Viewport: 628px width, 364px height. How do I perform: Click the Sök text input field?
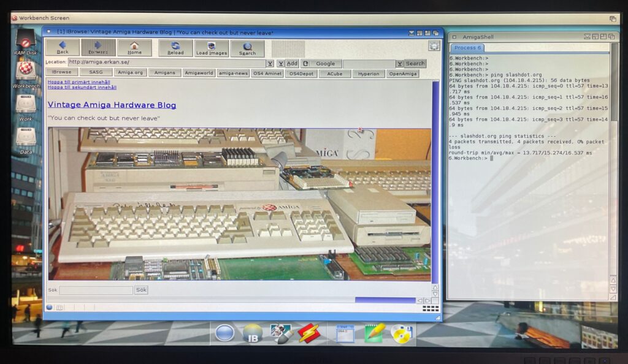tap(96, 290)
